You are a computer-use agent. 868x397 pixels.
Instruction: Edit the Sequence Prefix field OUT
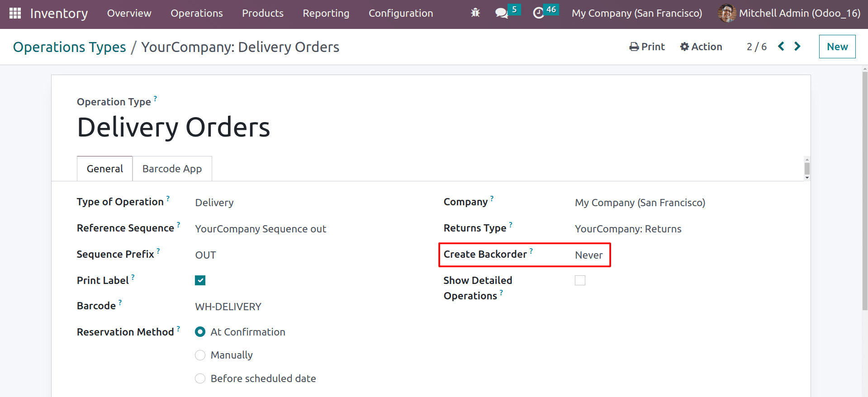click(206, 255)
